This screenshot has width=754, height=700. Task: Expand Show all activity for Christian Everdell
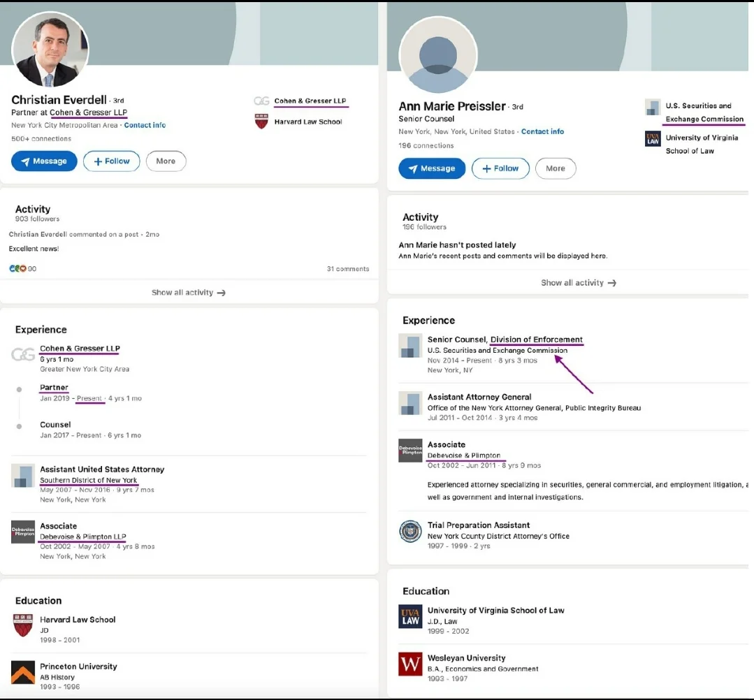[x=189, y=293]
